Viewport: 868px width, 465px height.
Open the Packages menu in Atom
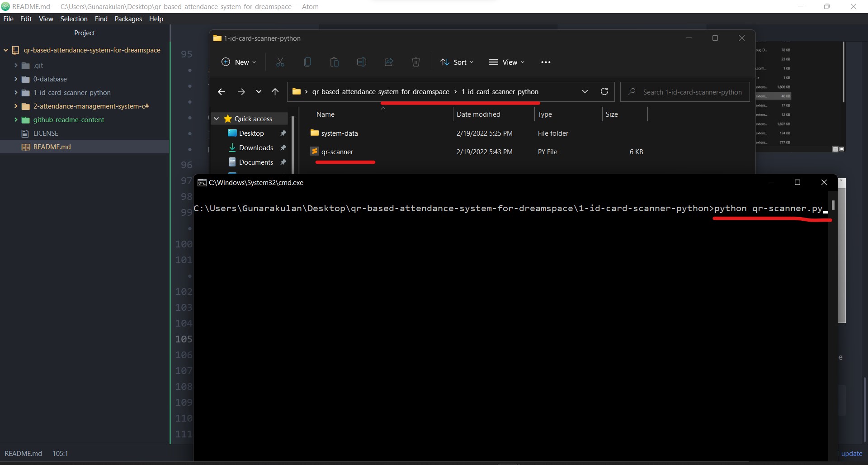point(128,19)
